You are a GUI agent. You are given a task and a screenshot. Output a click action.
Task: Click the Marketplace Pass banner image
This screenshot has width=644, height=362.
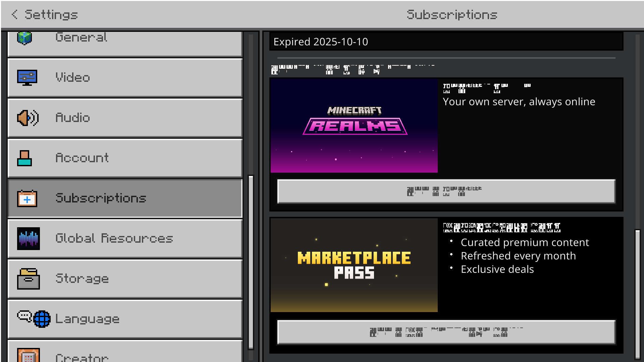pos(354,265)
